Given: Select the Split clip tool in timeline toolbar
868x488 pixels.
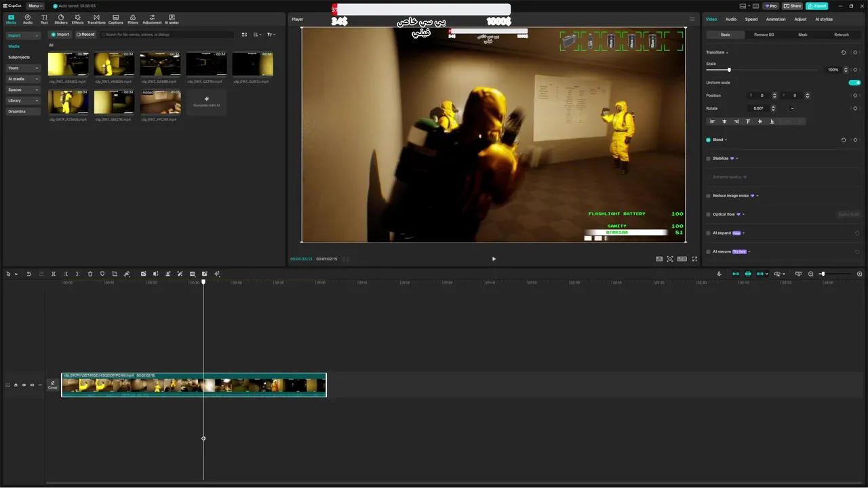Looking at the screenshot, I should pyautogui.click(x=54, y=274).
